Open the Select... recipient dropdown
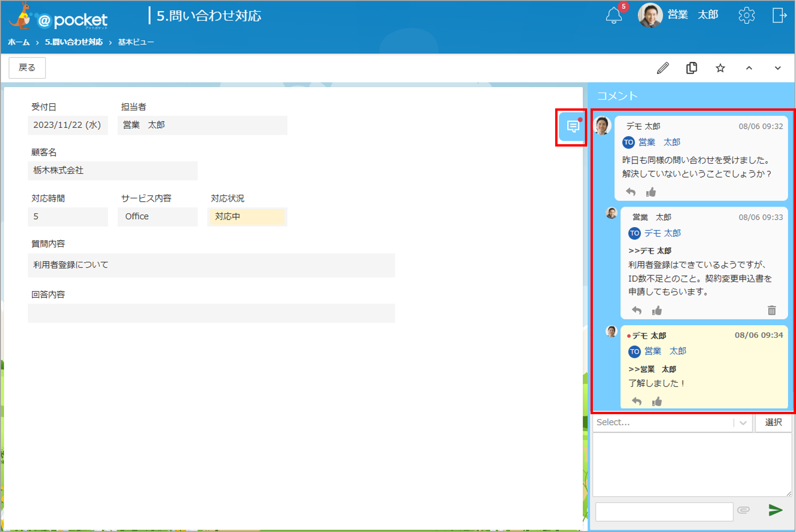The width and height of the screenshot is (796, 532). click(672, 422)
